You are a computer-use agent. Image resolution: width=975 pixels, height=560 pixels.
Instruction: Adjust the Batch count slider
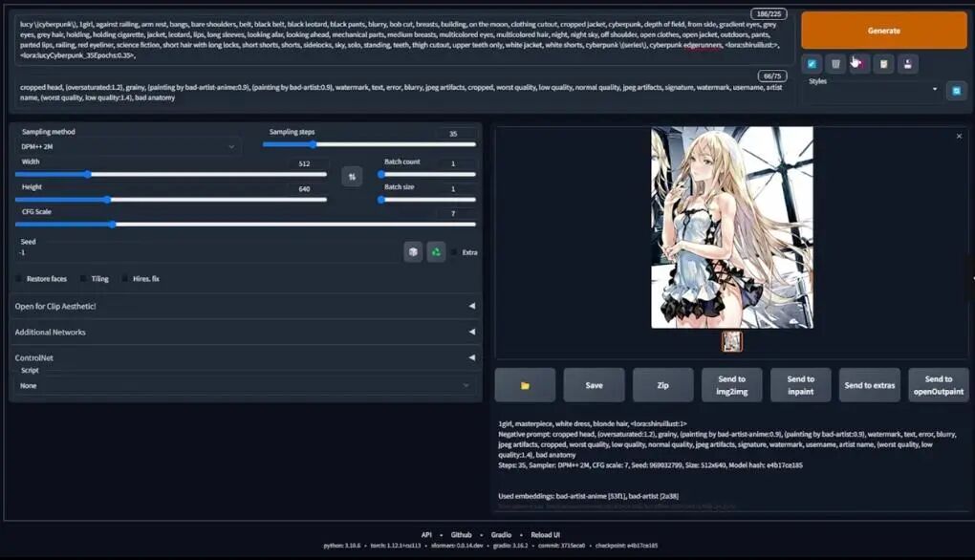tap(427, 174)
